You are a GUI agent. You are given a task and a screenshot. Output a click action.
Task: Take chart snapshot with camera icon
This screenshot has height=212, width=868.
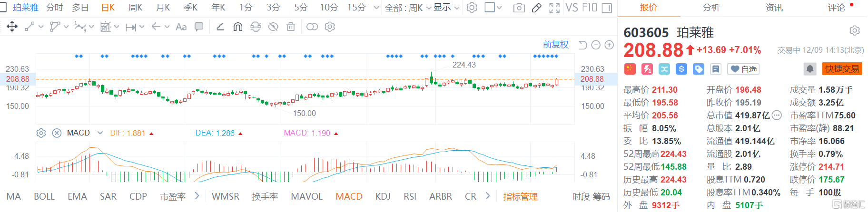click(519, 8)
